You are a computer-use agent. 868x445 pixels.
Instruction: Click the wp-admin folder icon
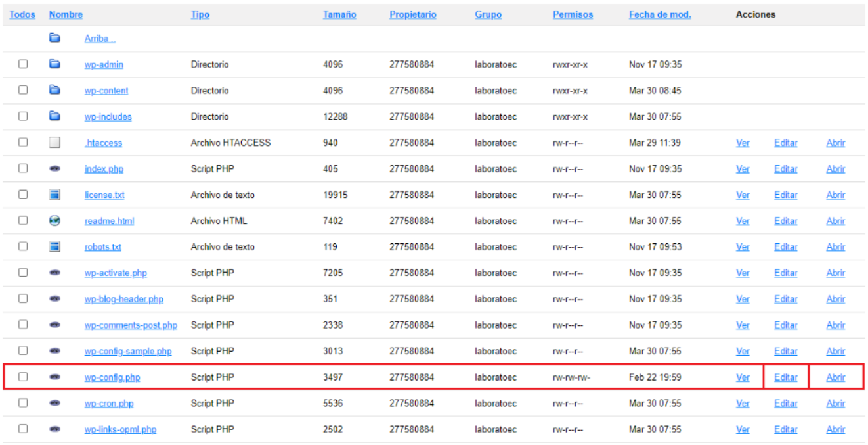55,64
